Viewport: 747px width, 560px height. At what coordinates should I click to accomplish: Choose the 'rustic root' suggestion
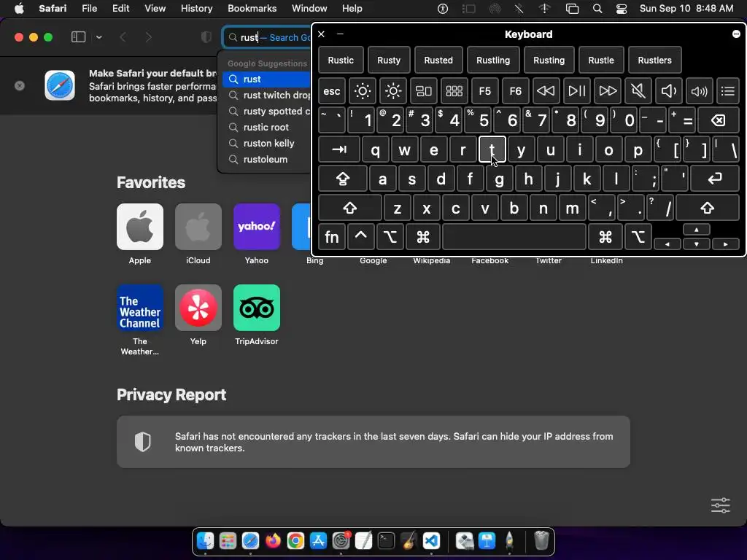267,127
